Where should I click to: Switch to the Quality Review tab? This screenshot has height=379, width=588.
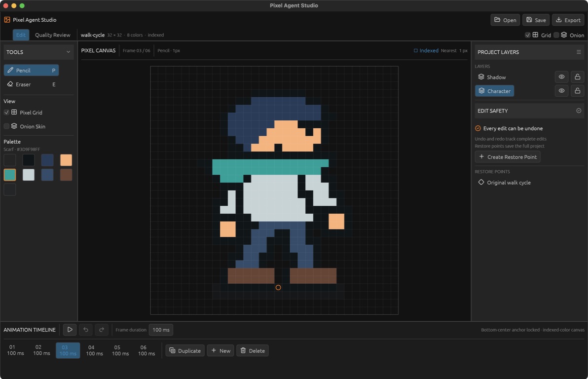[52, 35]
